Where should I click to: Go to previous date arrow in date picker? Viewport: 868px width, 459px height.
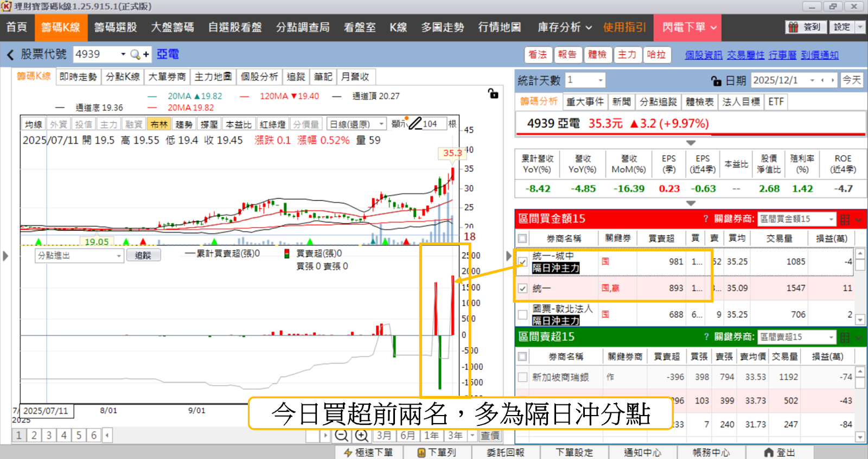[x=823, y=80]
